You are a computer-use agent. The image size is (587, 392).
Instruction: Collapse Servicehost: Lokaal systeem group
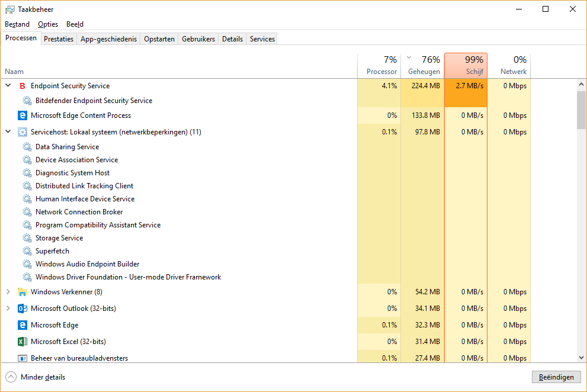click(x=8, y=131)
